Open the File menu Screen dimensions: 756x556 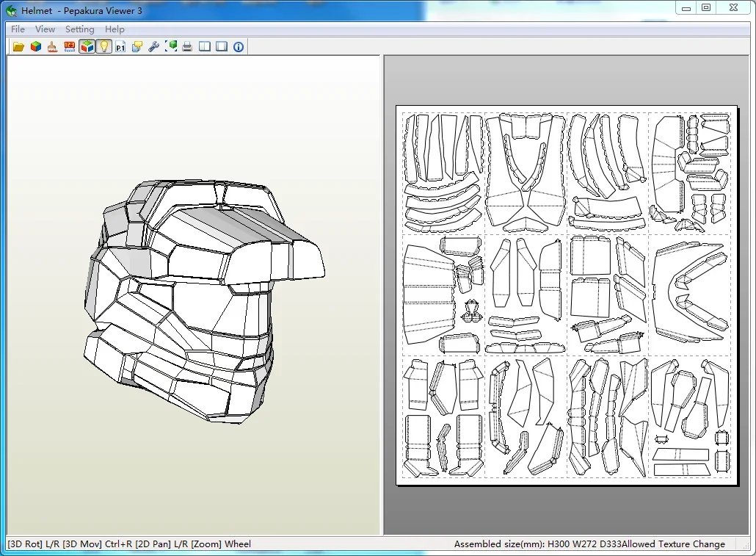coord(18,29)
